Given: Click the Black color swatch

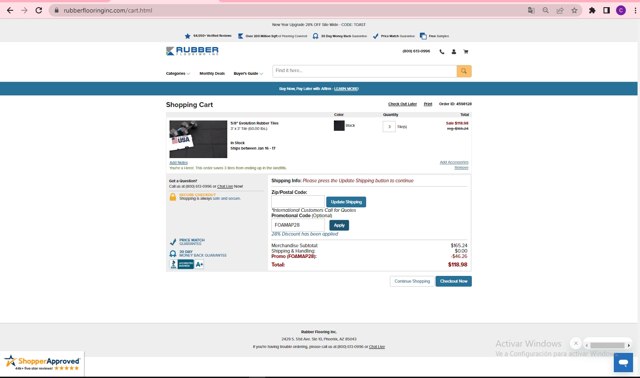Looking at the screenshot, I should [x=339, y=126].
